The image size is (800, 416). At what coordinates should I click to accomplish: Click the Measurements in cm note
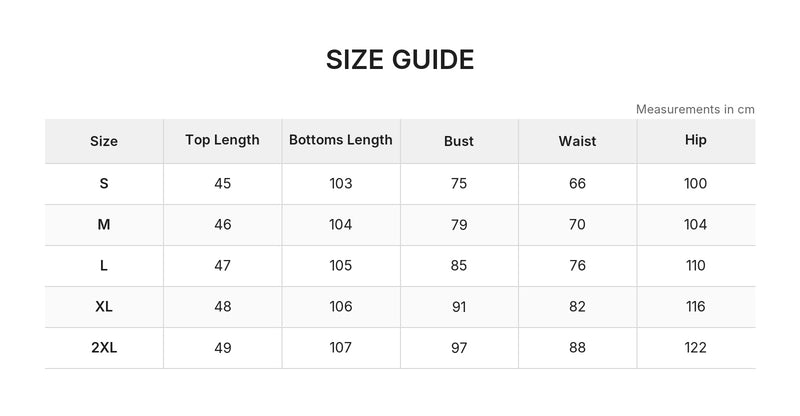click(x=695, y=109)
